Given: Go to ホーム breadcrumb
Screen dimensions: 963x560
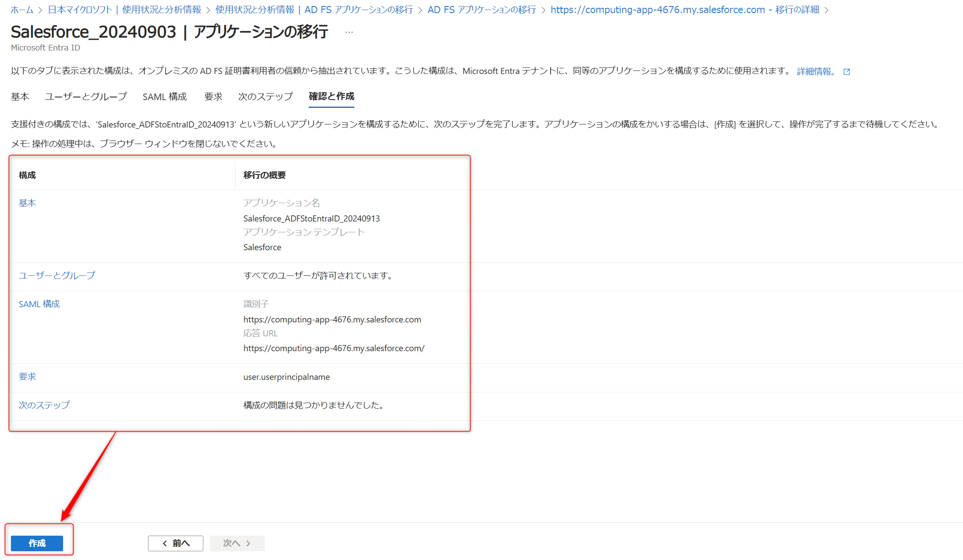Looking at the screenshot, I should pyautogui.click(x=22, y=10).
